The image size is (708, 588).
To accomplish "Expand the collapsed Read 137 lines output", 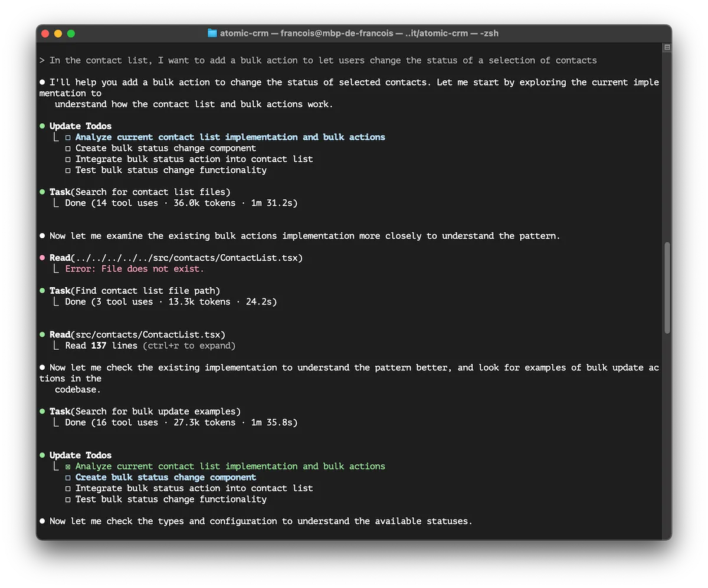I will 189,346.
